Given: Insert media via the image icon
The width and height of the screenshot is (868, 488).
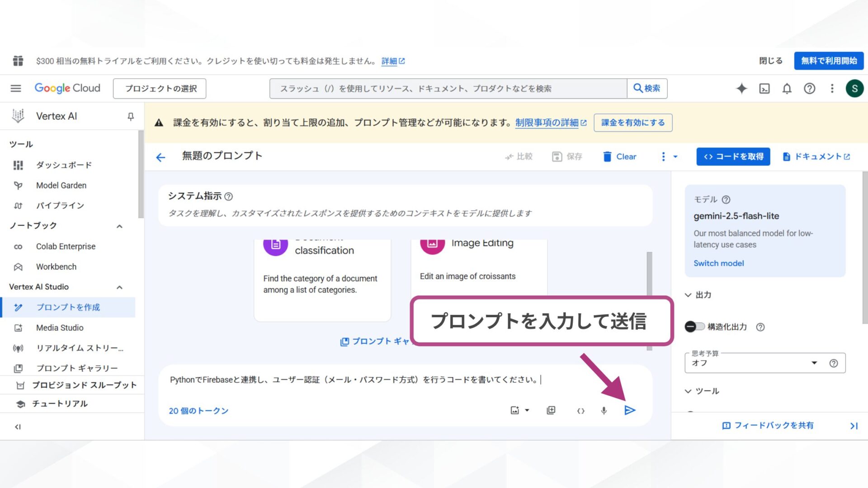Looking at the screenshot, I should click(515, 410).
